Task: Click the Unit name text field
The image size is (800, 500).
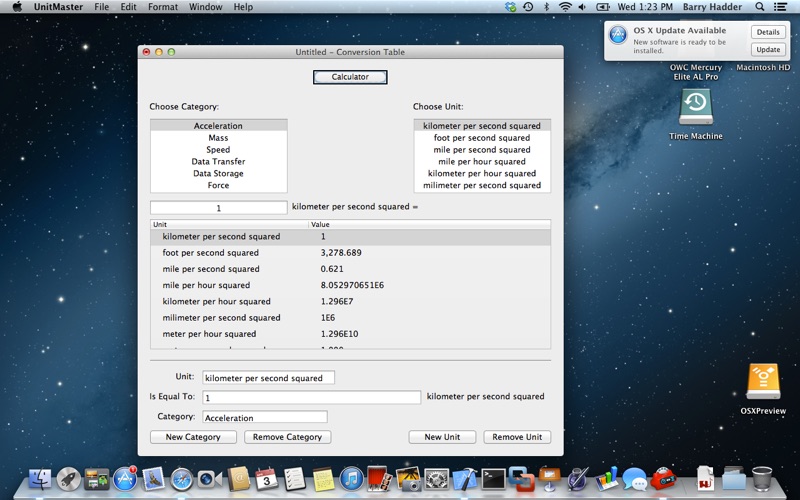Action: [x=268, y=378]
